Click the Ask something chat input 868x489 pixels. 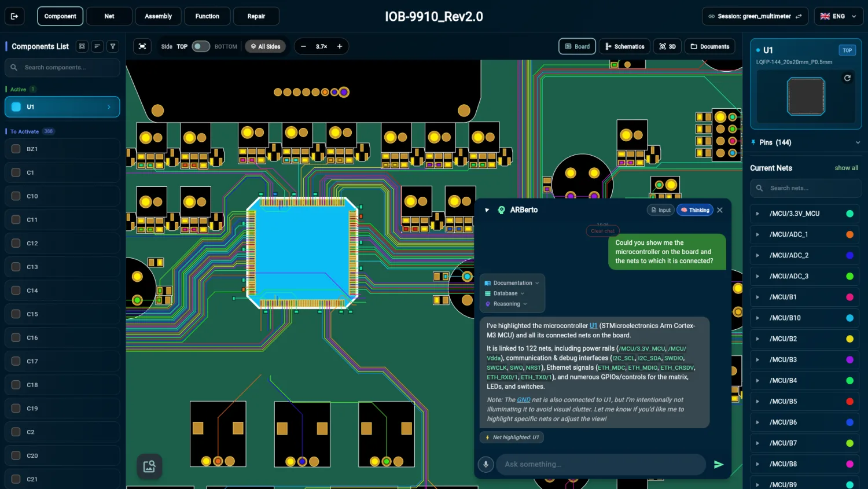coord(601,464)
